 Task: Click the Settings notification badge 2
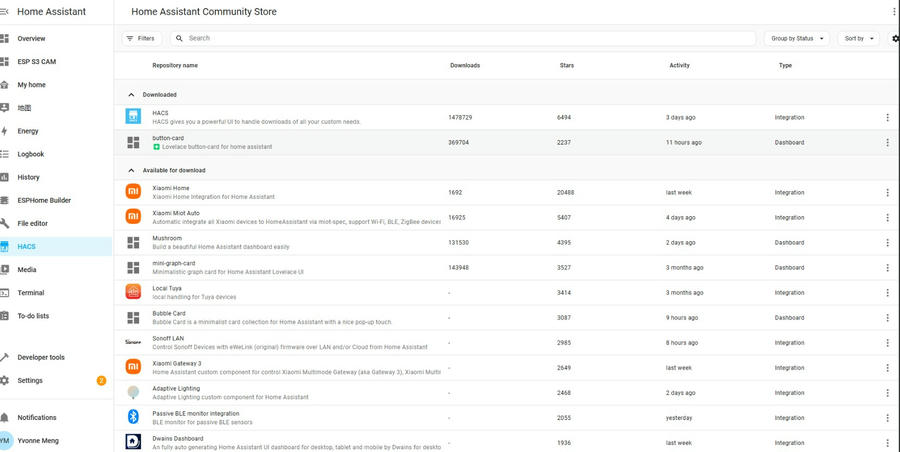pos(102,380)
